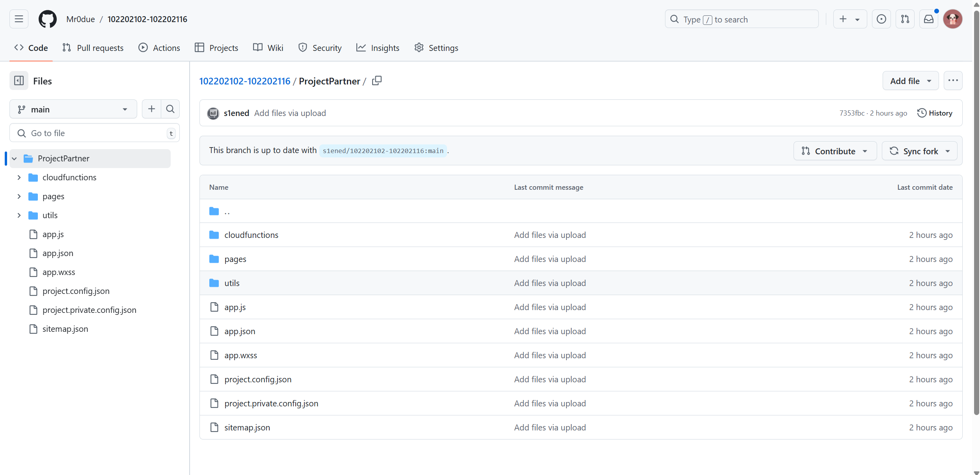Screen dimensions: 980x475
Task: Click the Contribute dropdown button
Action: [x=834, y=150]
